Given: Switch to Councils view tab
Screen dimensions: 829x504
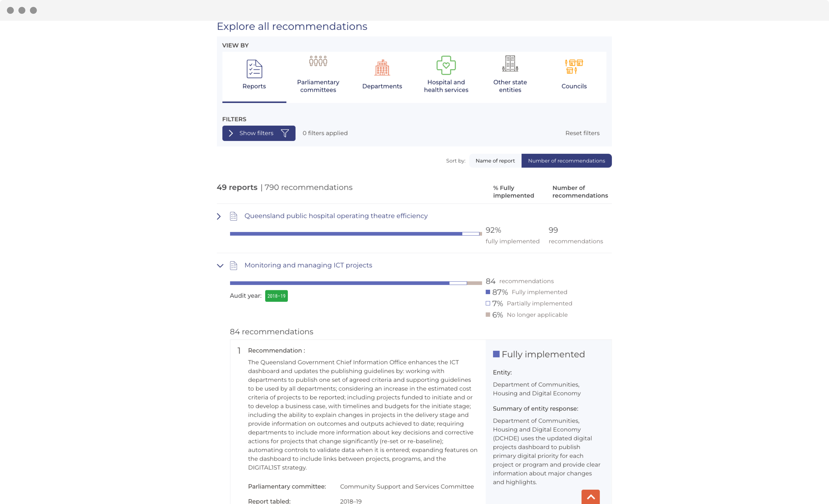Looking at the screenshot, I should click(x=574, y=86).
